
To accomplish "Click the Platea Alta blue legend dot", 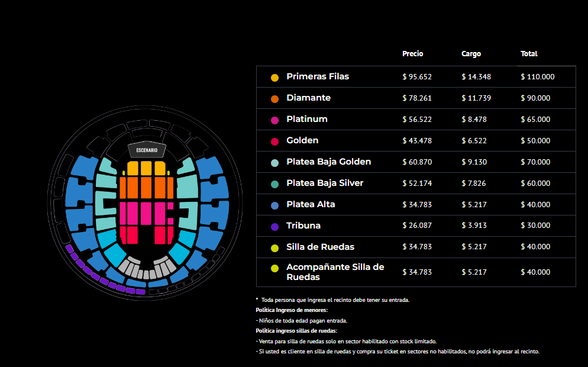I will pos(274,205).
